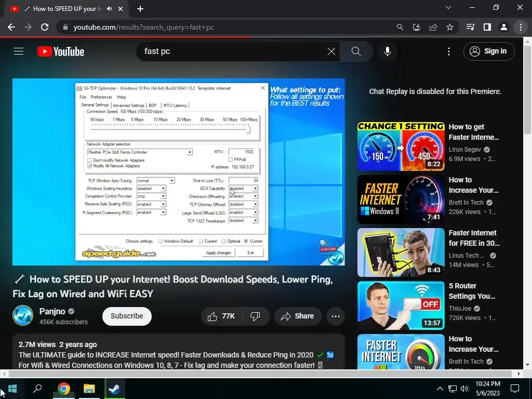Open Windows Start menu
This screenshot has height=399, width=532.
click(x=12, y=389)
